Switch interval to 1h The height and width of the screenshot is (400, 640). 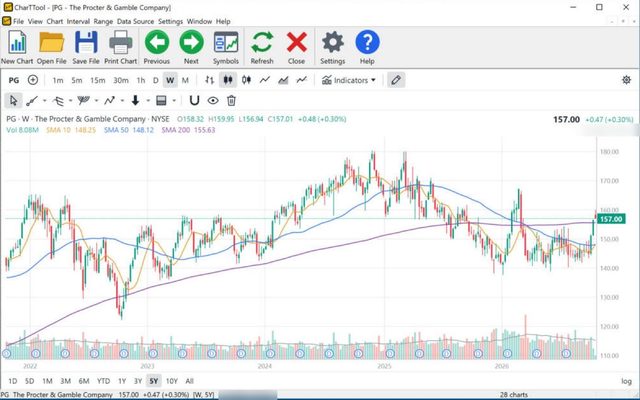[141, 80]
